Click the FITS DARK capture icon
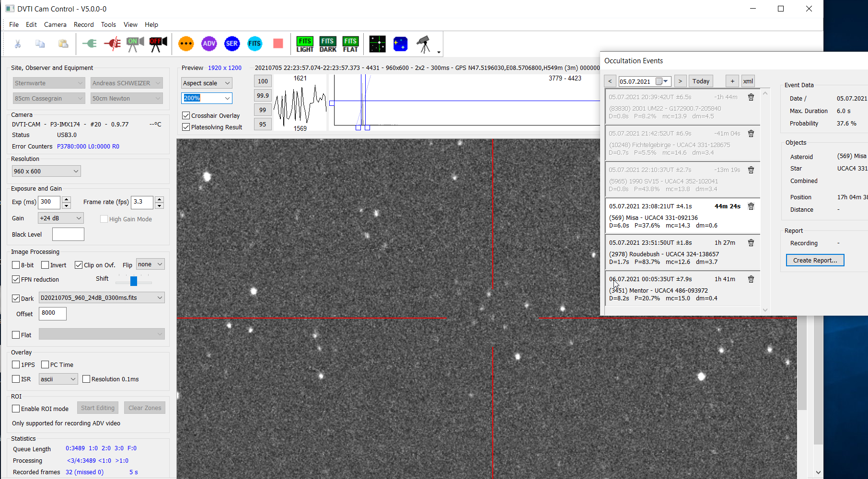The height and width of the screenshot is (479, 868). coord(328,44)
